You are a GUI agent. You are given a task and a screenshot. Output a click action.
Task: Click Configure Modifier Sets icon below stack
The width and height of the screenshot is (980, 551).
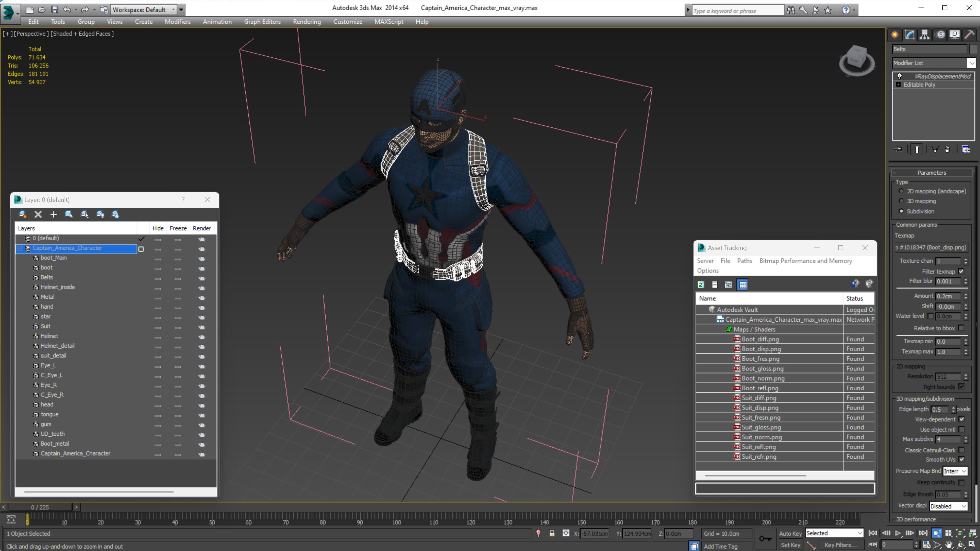[x=966, y=149]
